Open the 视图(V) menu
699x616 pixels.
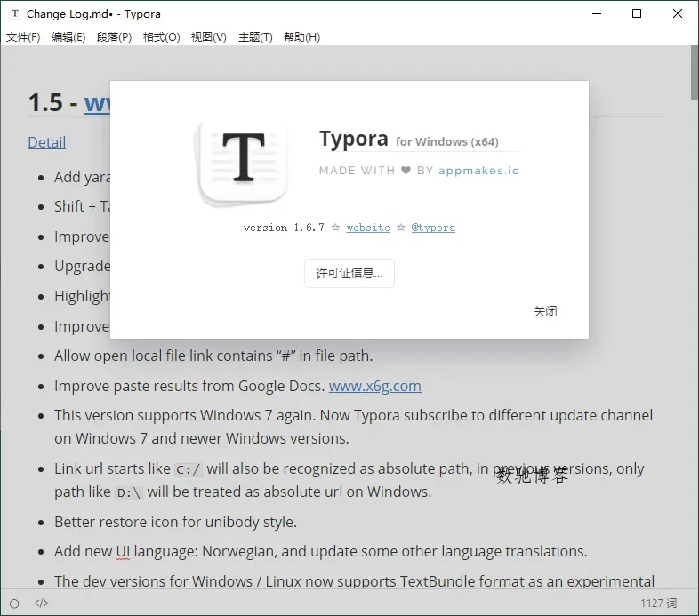pos(209,37)
